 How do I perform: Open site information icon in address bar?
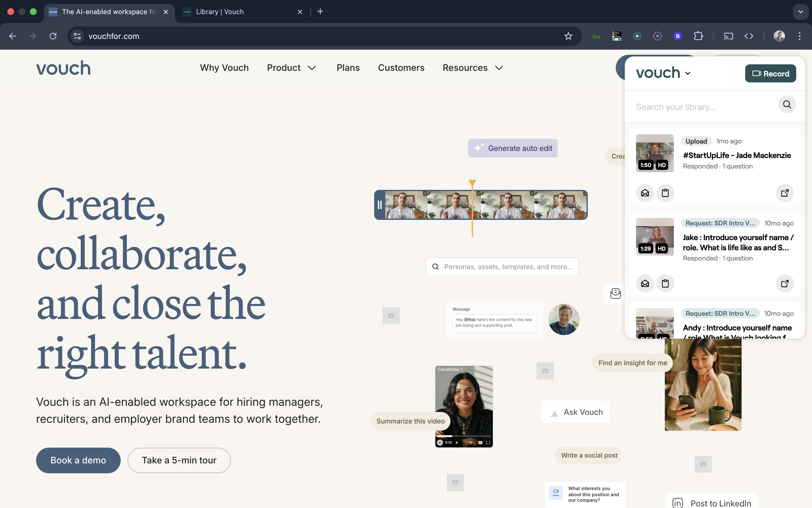(78, 36)
